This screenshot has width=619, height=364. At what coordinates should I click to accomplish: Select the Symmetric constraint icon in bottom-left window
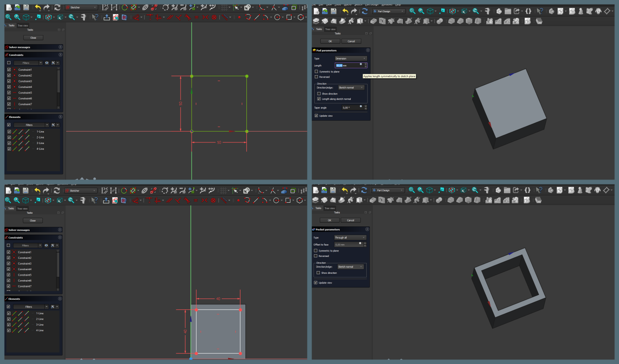(x=204, y=200)
